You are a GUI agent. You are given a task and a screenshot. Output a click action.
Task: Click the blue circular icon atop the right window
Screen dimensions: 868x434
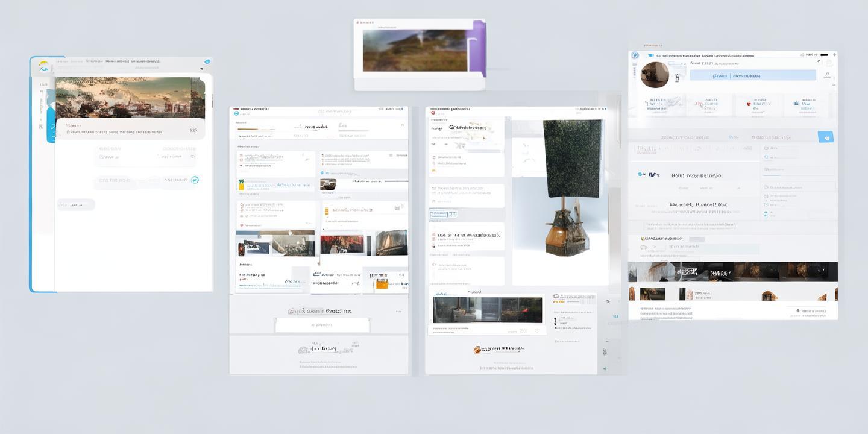(x=635, y=55)
